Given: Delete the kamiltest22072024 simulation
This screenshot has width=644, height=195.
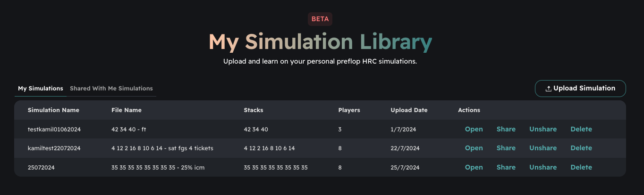Looking at the screenshot, I should point(581,148).
